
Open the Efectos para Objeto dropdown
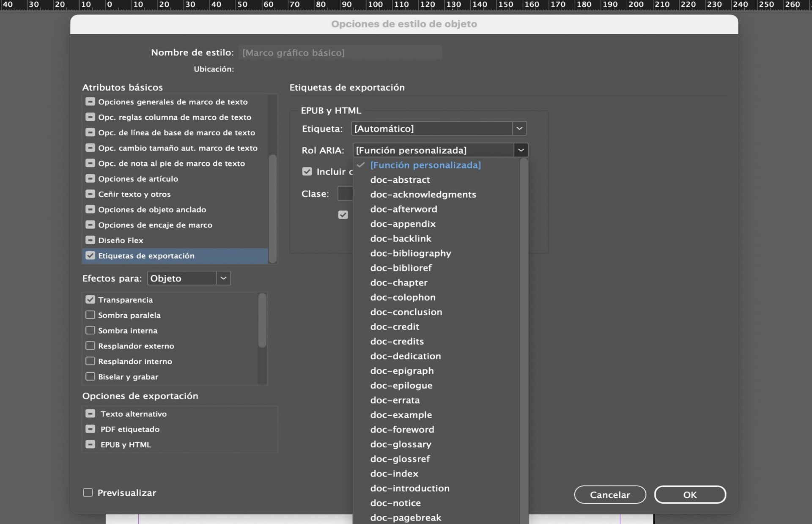point(223,278)
